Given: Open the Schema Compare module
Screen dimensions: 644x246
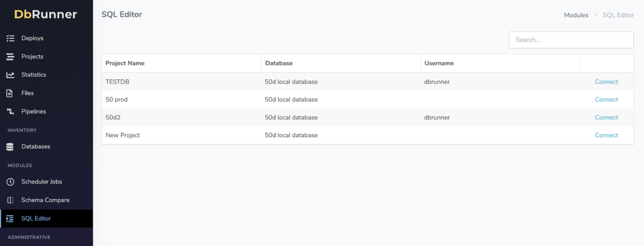Looking at the screenshot, I should point(45,200).
